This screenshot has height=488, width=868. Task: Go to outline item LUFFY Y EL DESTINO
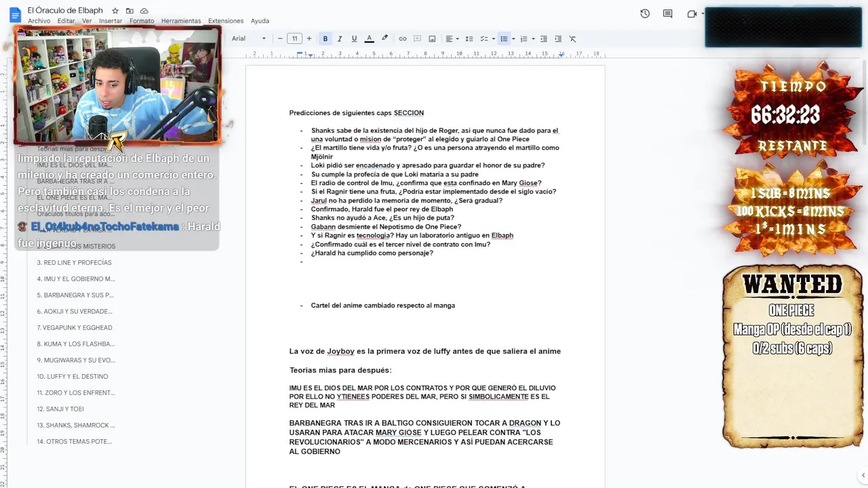(x=73, y=376)
